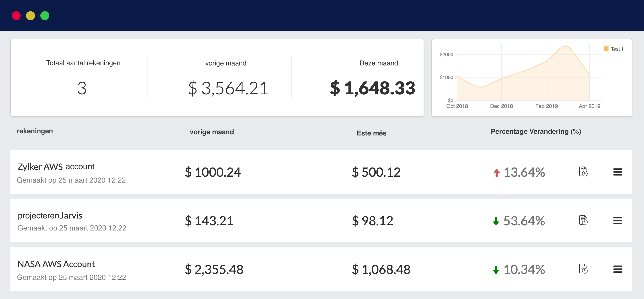Click the Este mês column header

pos(372,133)
